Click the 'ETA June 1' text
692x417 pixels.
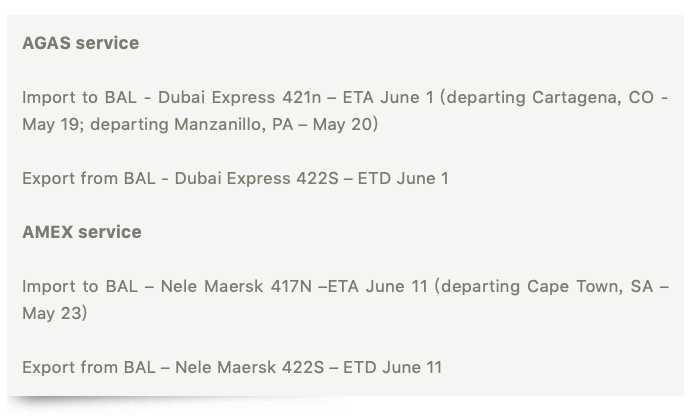[x=388, y=98]
